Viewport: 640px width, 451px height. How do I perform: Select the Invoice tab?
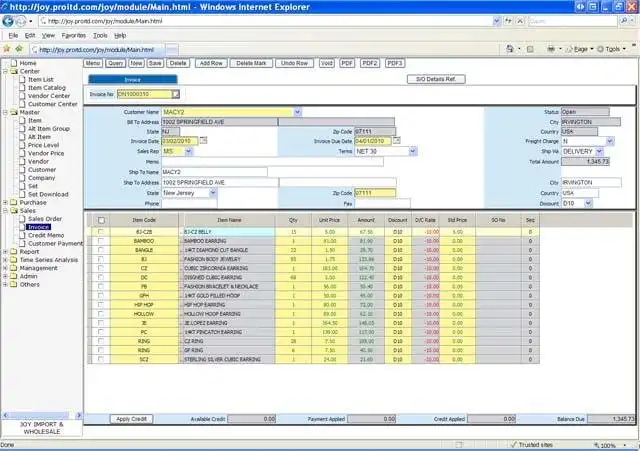click(x=133, y=80)
